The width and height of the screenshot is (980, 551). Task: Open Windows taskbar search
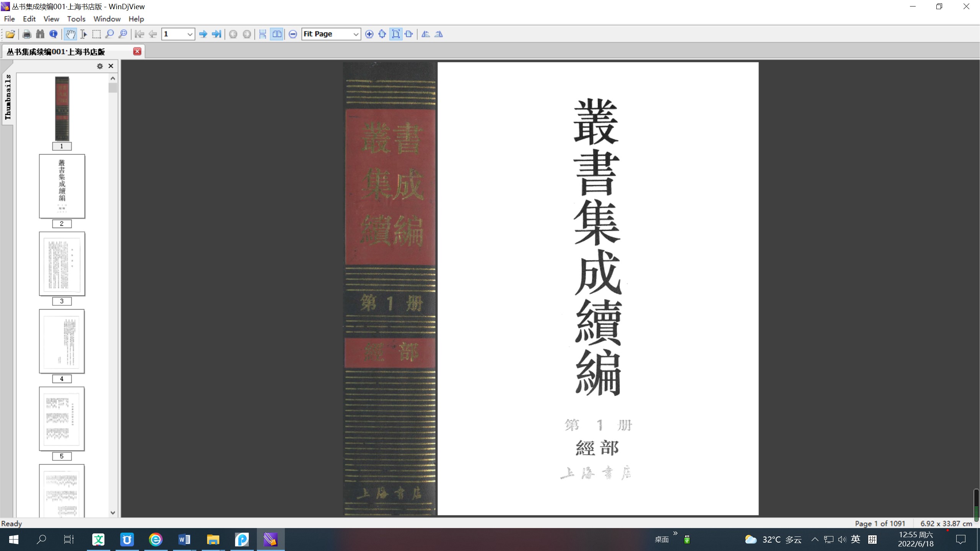coord(41,540)
